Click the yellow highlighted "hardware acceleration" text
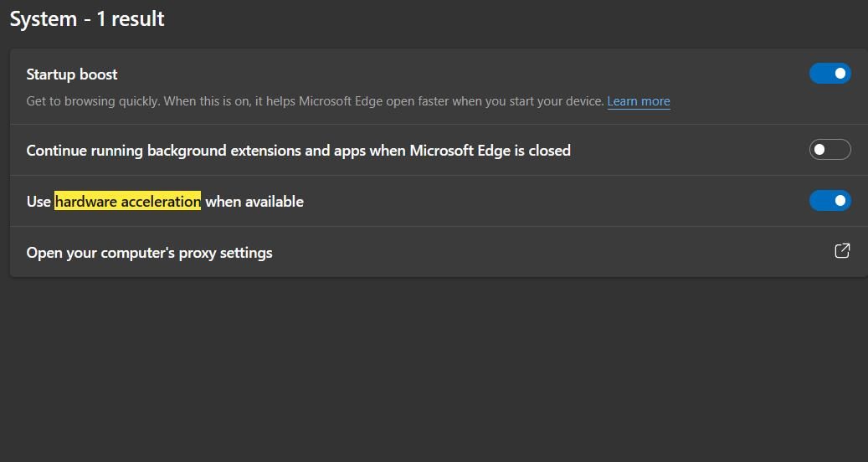This screenshot has width=868, height=462. pos(127,202)
